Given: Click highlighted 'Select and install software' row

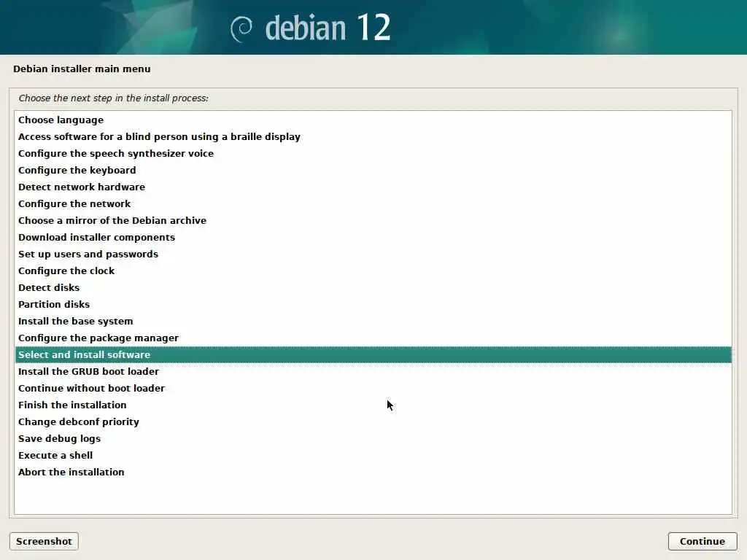Looking at the screenshot, I should click(373, 355).
